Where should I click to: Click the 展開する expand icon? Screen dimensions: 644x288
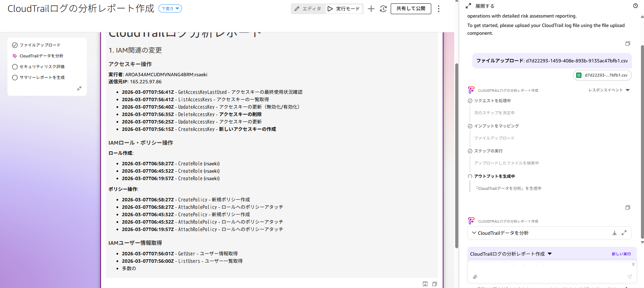point(468,6)
